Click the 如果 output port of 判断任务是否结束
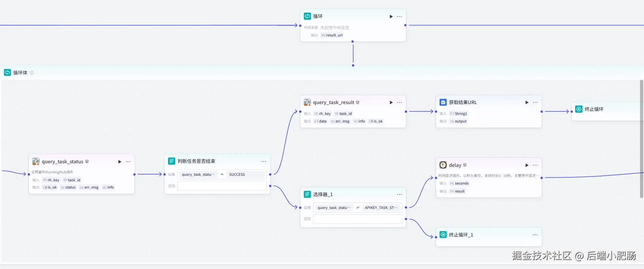The image size is (644, 269). coord(270,175)
